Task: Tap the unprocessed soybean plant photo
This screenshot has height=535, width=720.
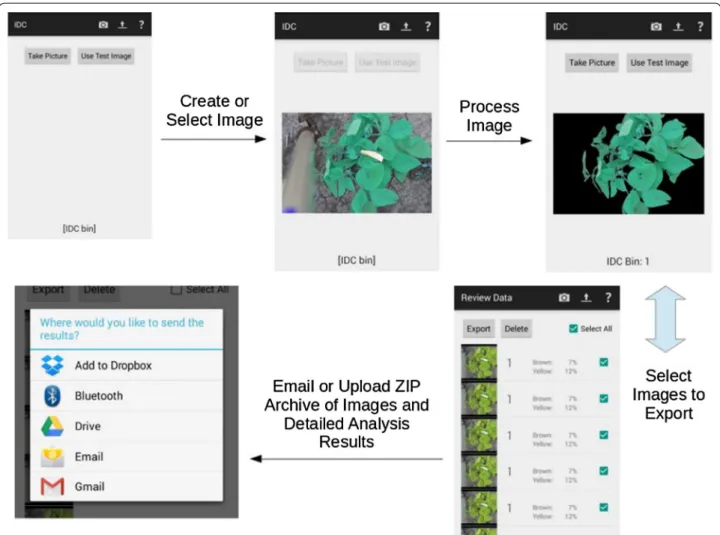Action: pyautogui.click(x=357, y=163)
